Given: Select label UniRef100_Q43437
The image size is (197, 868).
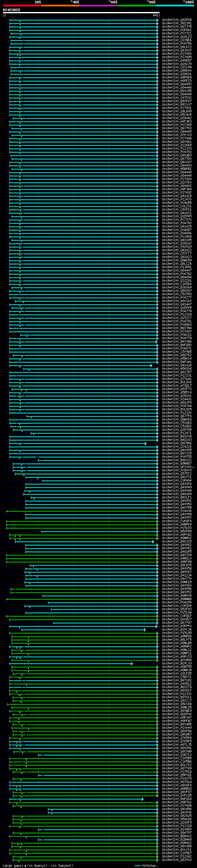Looking at the screenshot, I should click(177, 50).
